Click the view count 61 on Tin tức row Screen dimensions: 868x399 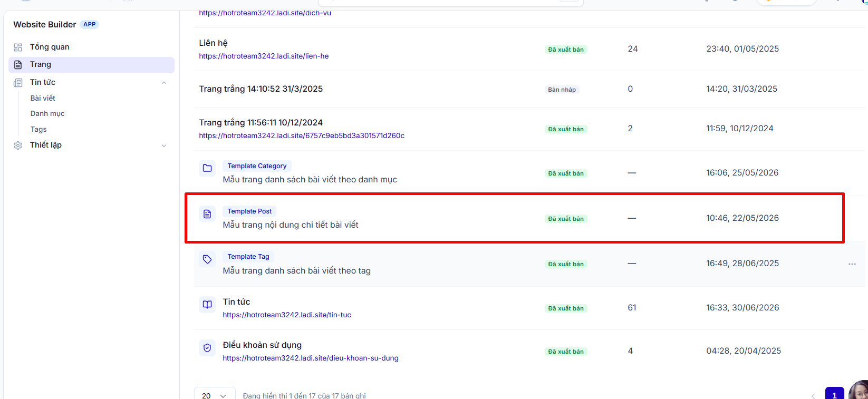click(632, 307)
